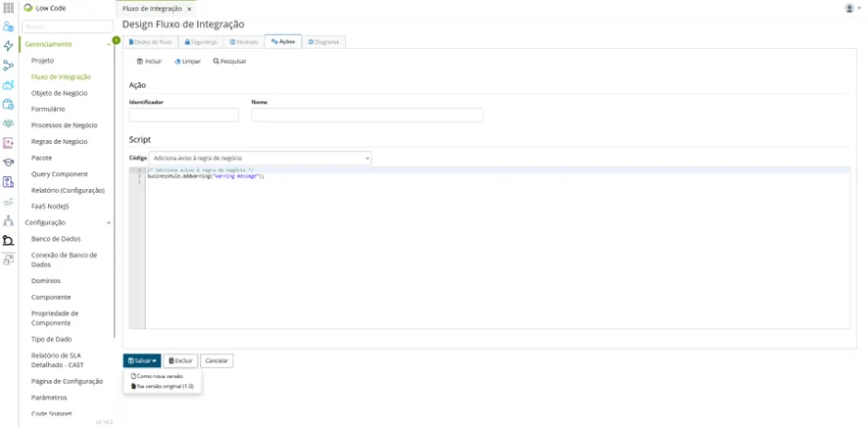Open Pacote in sidebar
The height and width of the screenshot is (427, 868).
(41, 158)
